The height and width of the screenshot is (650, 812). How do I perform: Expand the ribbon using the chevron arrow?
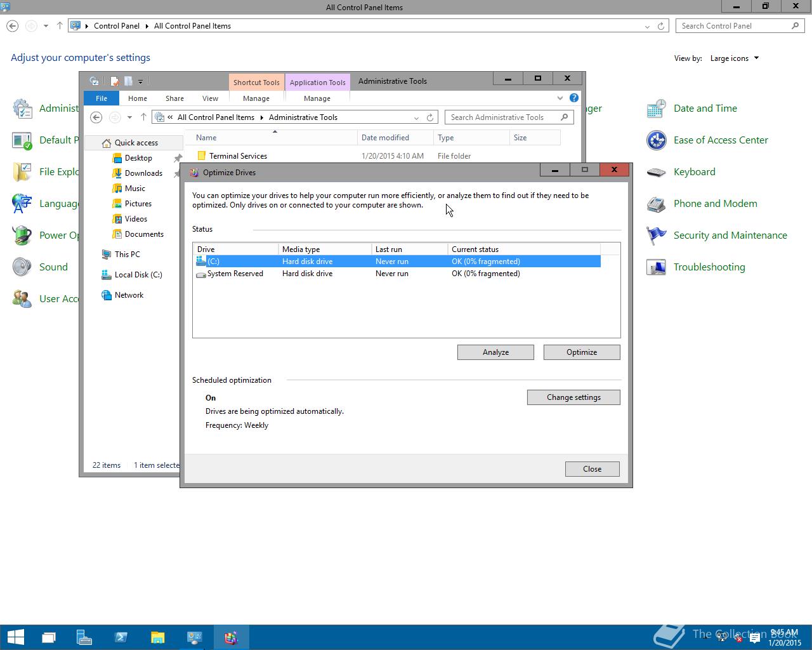pyautogui.click(x=560, y=98)
